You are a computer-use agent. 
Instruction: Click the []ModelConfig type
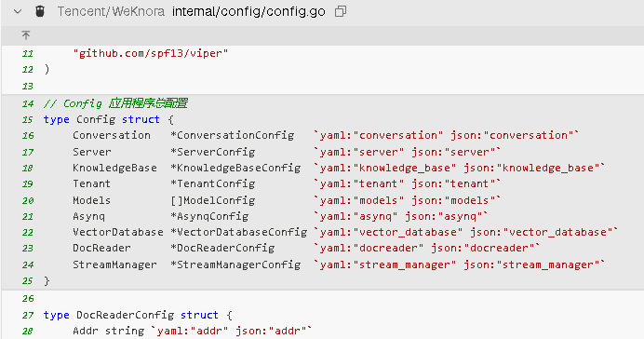(213, 200)
